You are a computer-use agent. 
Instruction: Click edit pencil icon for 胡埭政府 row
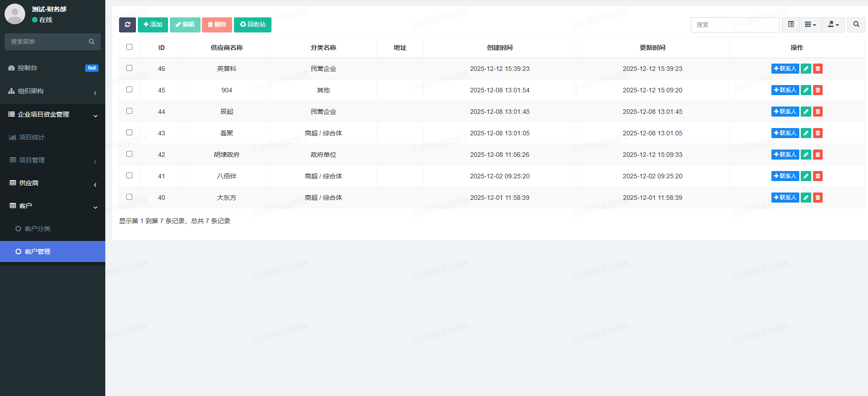[806, 155]
